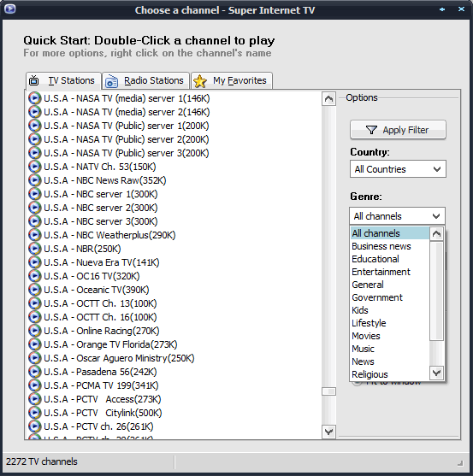The image size is (473, 476).
Task: Click the pin button in the title bar
Action: coord(442,9)
